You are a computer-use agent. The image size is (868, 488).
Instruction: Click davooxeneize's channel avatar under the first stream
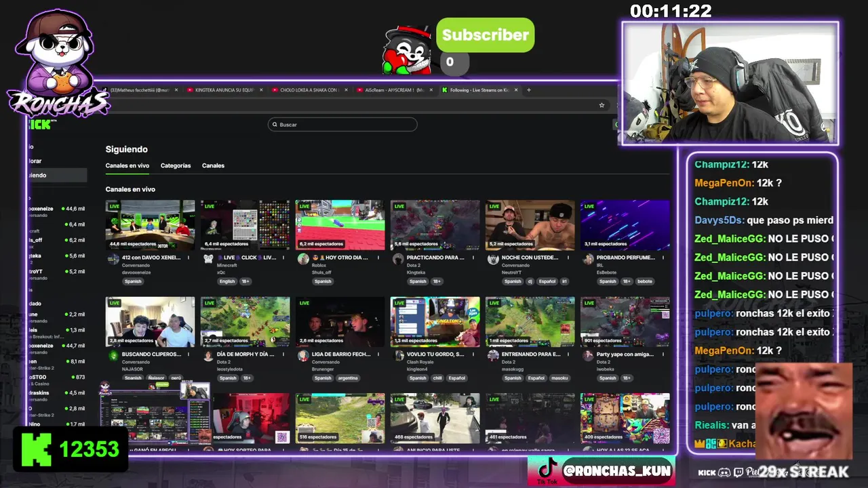[x=113, y=259]
